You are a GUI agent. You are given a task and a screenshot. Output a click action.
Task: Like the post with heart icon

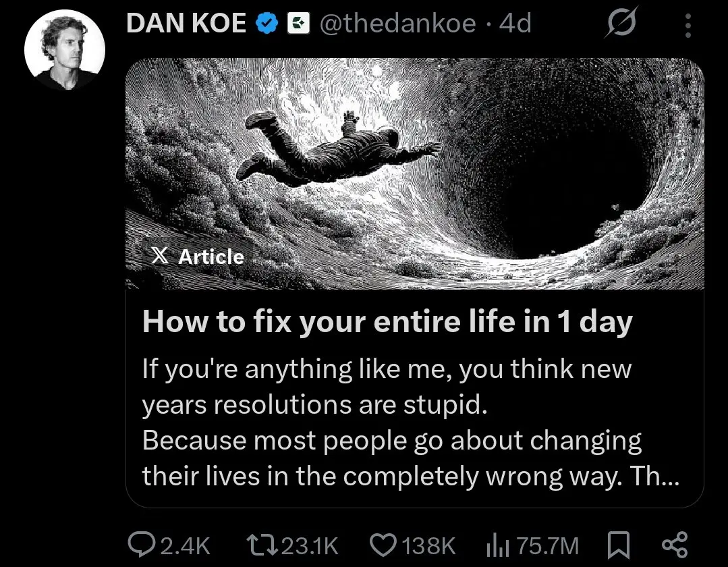pyautogui.click(x=383, y=545)
